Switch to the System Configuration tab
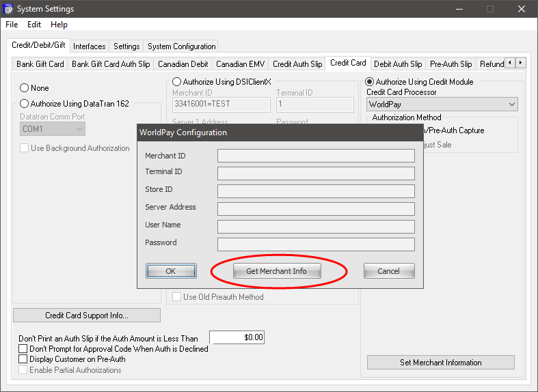The image size is (538, 392). pyautogui.click(x=182, y=46)
